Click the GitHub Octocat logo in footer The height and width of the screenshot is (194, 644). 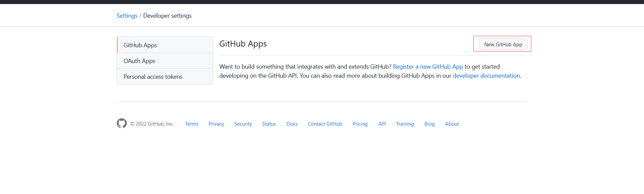pyautogui.click(x=122, y=123)
